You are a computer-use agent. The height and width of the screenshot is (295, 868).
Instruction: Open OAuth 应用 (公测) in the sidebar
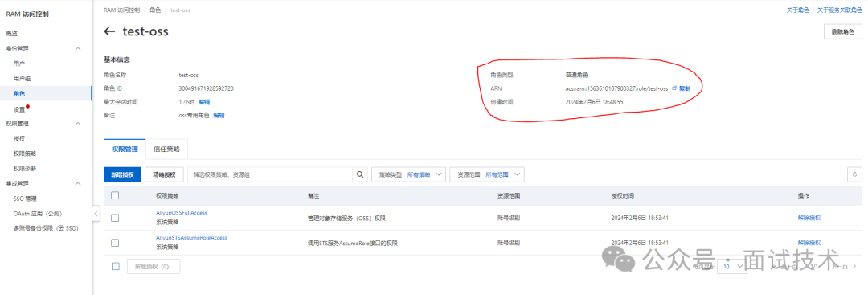coord(37,213)
